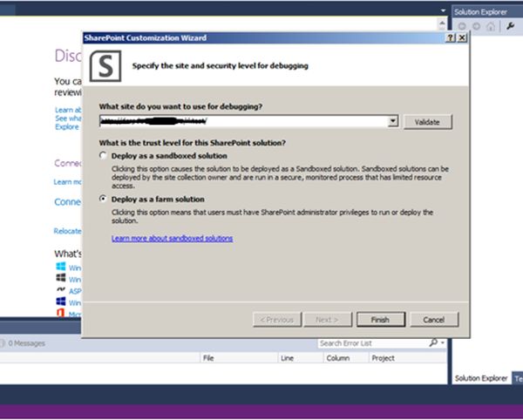The width and height of the screenshot is (523, 420).
Task: Click the Explore link on start page
Action: [67, 127]
